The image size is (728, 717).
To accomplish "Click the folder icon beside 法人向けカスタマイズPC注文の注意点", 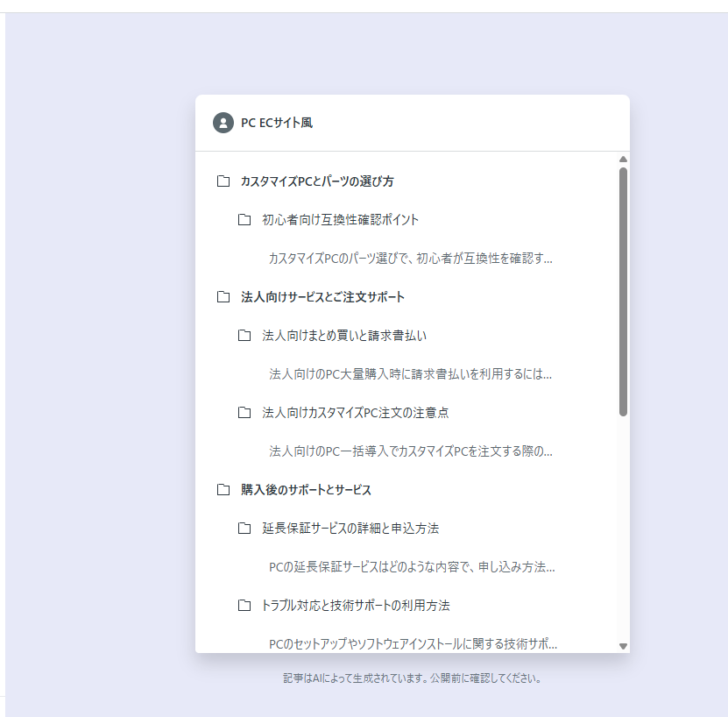I will (x=245, y=412).
